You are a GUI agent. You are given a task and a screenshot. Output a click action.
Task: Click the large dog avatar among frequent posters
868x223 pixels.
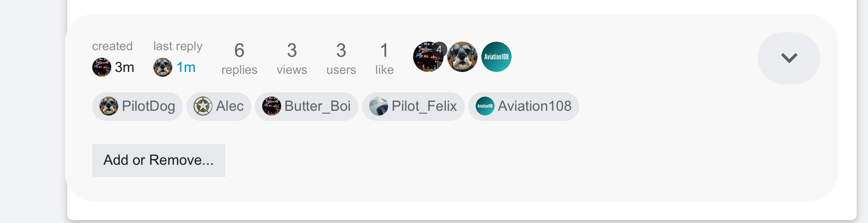pos(462,57)
